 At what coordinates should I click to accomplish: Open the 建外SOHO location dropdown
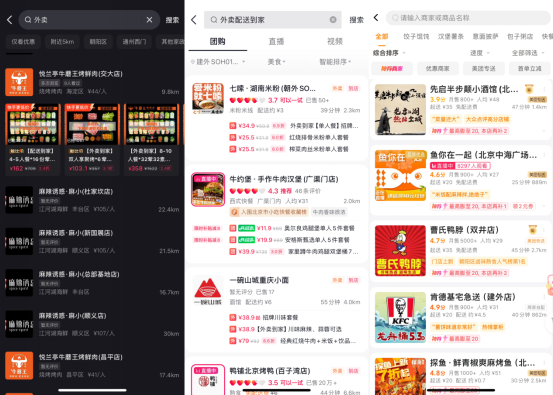click(x=218, y=62)
